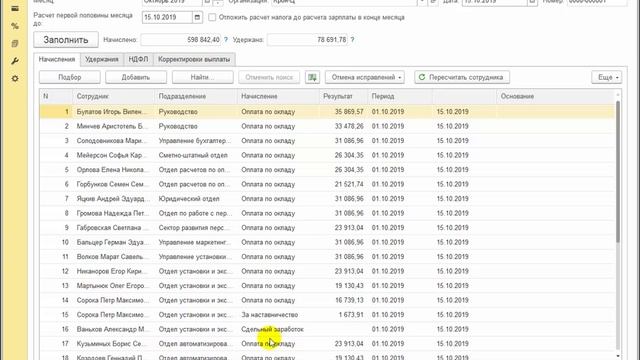Click the Пересчитать сотрудника button
640x360 pixels.
(x=462, y=77)
